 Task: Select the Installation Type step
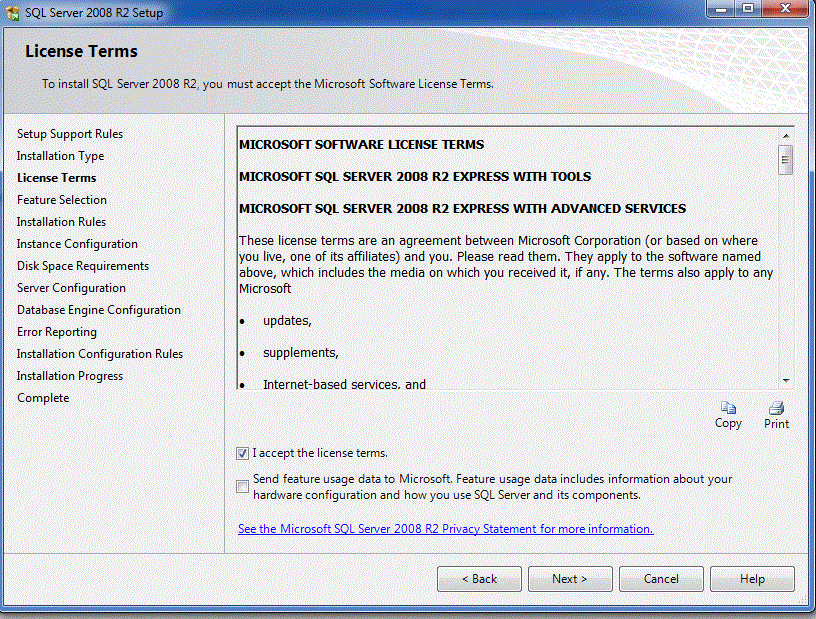[x=60, y=156]
